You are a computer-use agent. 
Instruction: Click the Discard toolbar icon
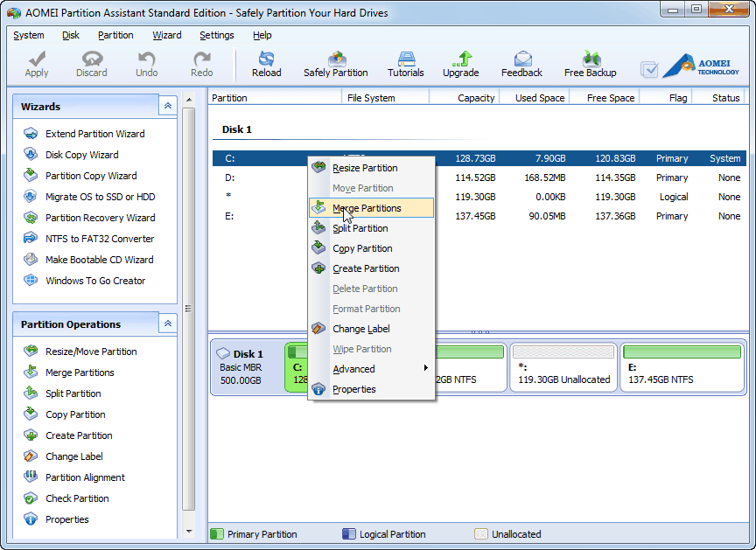coord(92,64)
